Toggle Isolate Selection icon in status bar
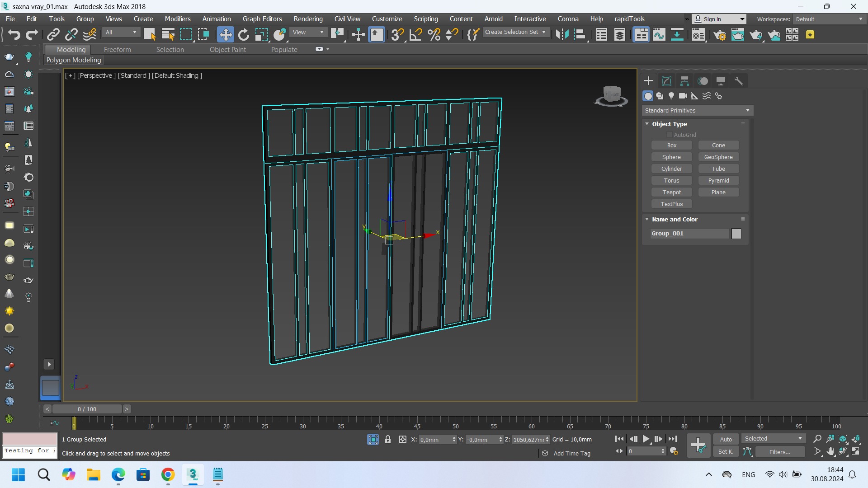 (373, 439)
